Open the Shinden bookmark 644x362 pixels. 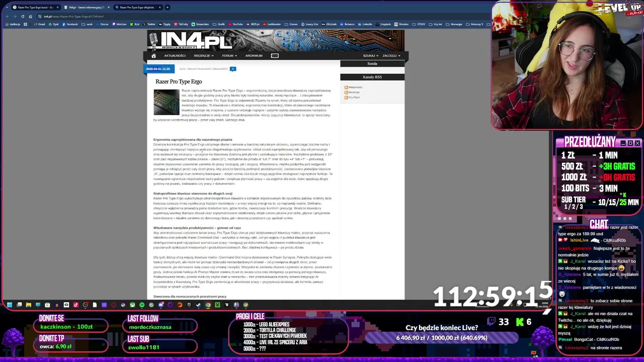click(x=401, y=24)
